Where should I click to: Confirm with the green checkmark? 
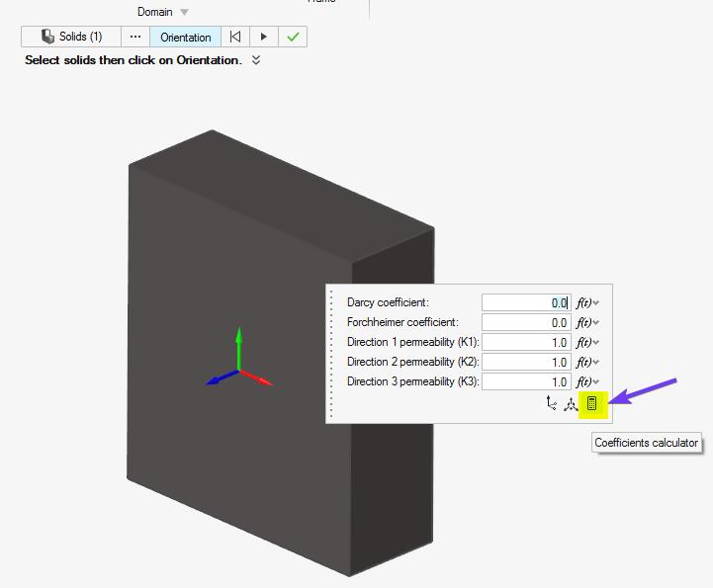coord(293,37)
